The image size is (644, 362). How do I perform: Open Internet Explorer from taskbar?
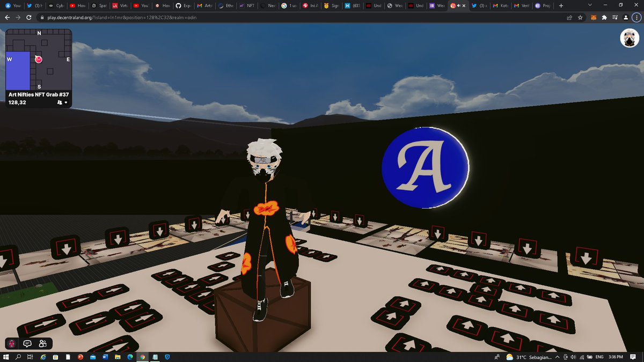43,357
